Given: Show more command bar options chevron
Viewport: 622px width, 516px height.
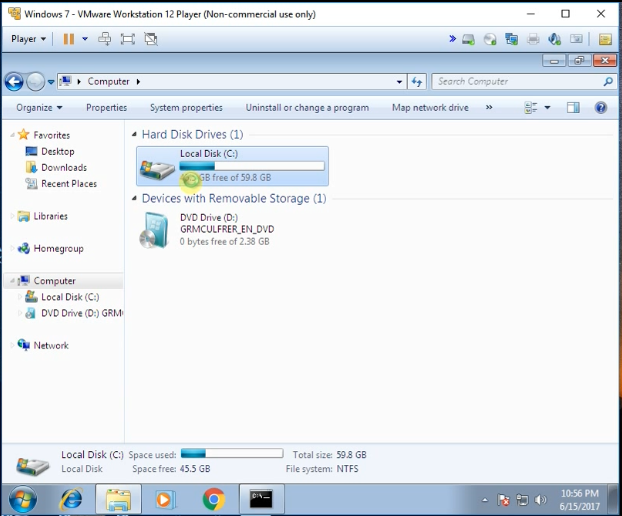Looking at the screenshot, I should [x=489, y=107].
